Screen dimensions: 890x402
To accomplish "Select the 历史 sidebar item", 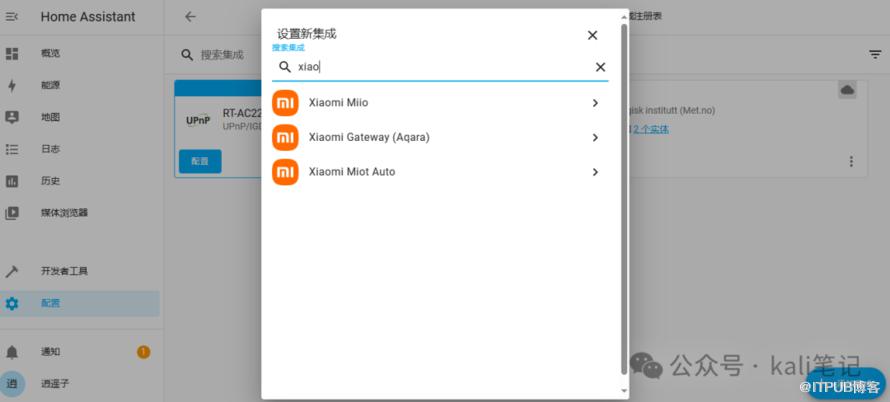I will tap(79, 181).
